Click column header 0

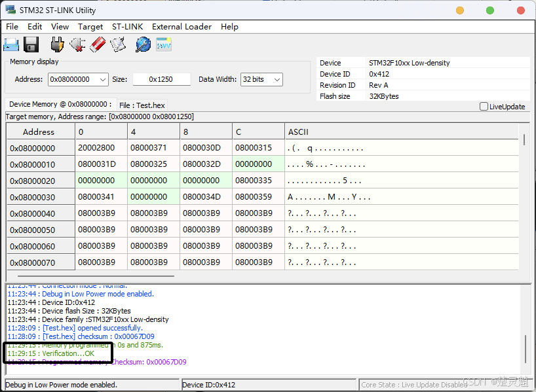click(101, 132)
